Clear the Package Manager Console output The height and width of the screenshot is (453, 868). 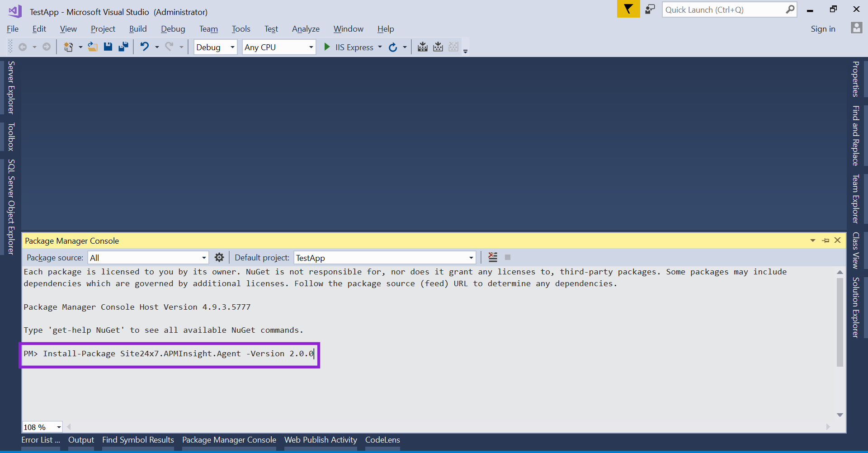click(492, 257)
